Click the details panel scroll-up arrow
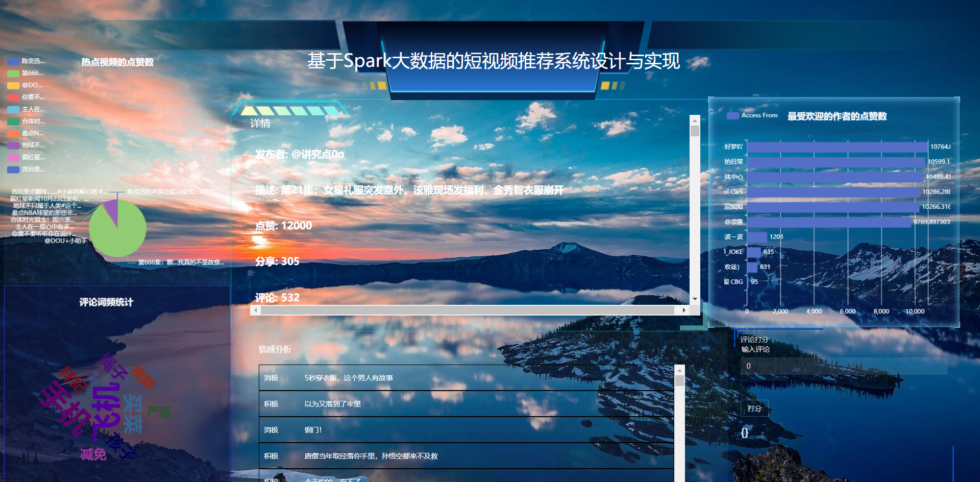This screenshot has width=980, height=482. click(695, 120)
